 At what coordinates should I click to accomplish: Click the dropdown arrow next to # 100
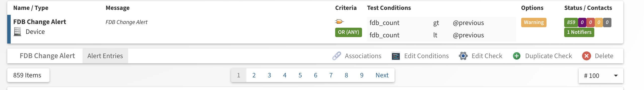pyautogui.click(x=616, y=76)
